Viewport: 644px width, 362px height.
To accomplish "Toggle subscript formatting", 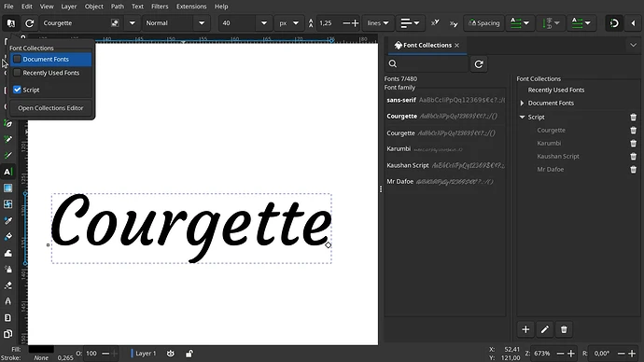I will coord(453,23).
